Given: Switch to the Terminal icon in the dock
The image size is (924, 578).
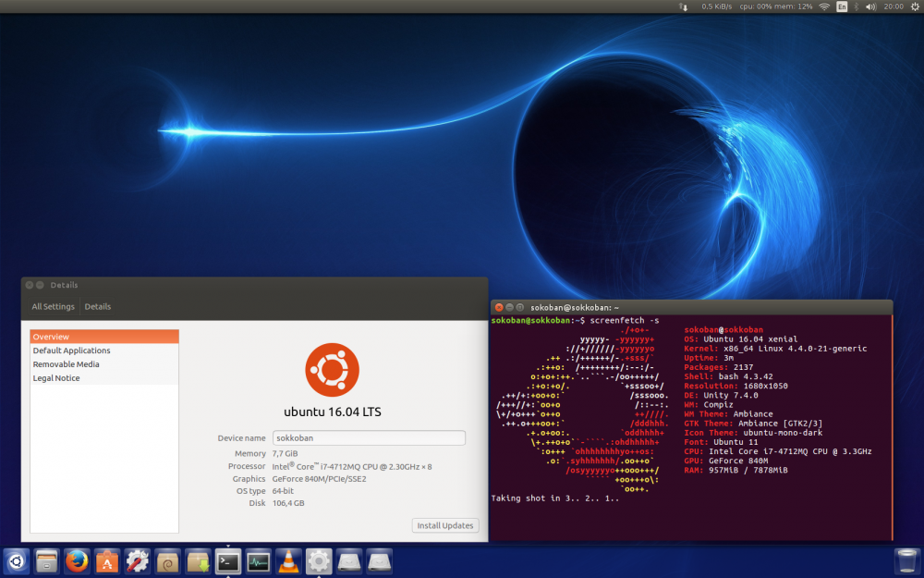Looking at the screenshot, I should [x=228, y=561].
